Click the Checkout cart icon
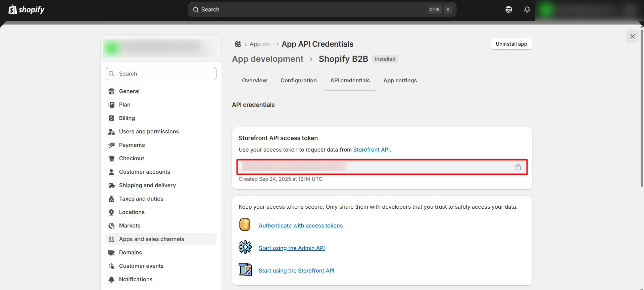 [111, 159]
